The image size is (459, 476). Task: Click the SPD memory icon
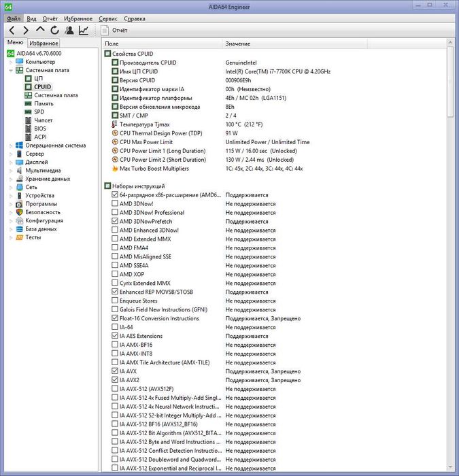click(x=29, y=112)
